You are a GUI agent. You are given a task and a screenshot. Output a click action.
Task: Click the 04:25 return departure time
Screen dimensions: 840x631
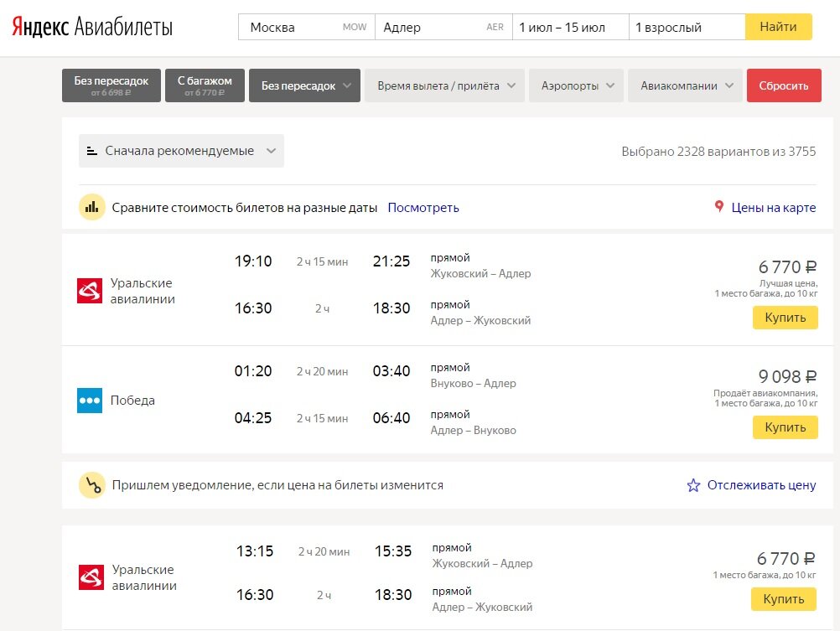pyautogui.click(x=253, y=418)
